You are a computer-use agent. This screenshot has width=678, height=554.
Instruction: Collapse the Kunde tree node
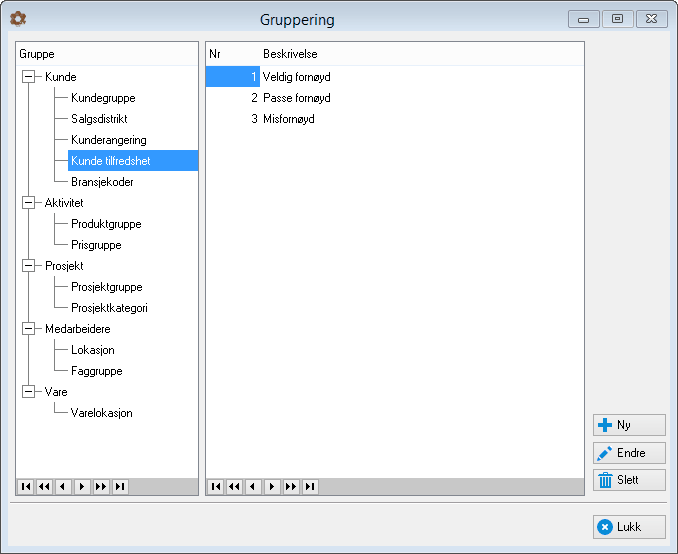point(29,77)
